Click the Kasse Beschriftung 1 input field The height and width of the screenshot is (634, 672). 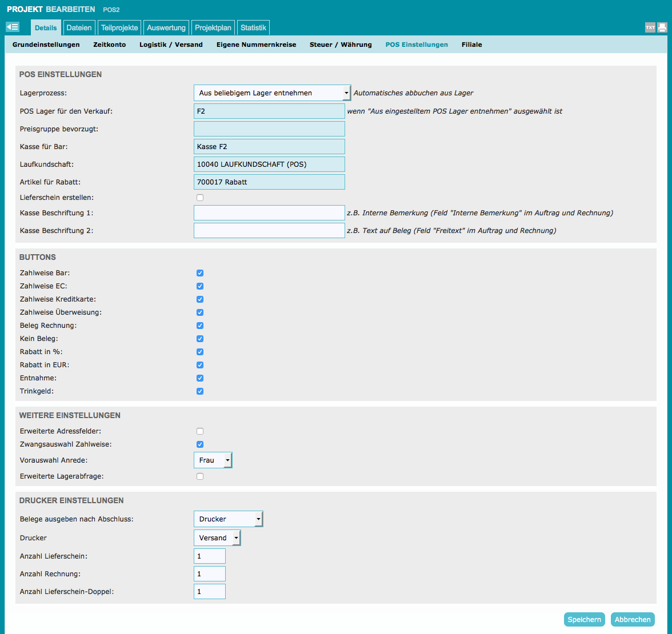pyautogui.click(x=269, y=213)
